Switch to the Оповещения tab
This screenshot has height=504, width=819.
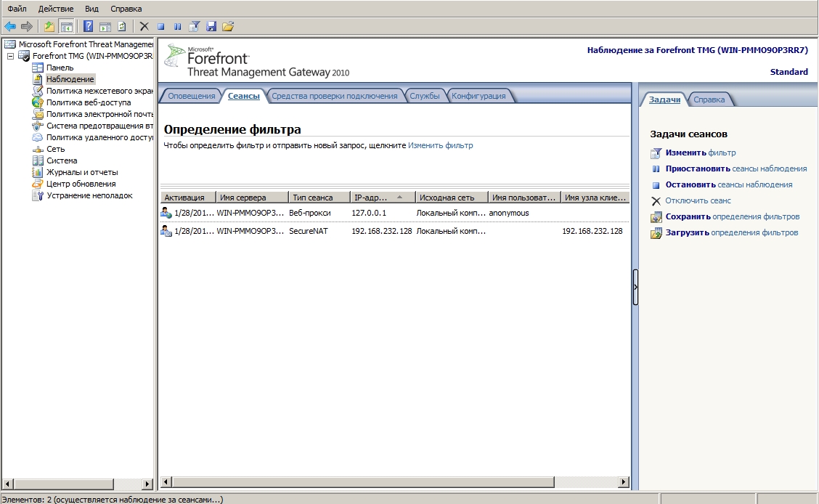click(x=191, y=96)
